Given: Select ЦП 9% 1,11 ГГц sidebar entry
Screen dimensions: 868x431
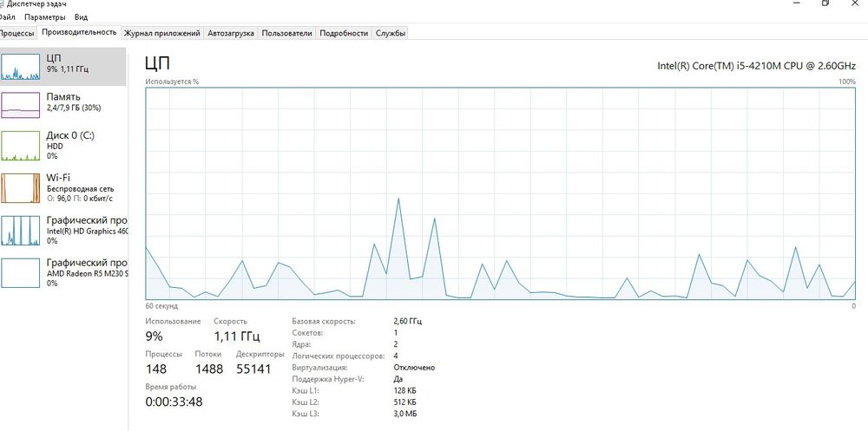Looking at the screenshot, I should coord(63,67).
